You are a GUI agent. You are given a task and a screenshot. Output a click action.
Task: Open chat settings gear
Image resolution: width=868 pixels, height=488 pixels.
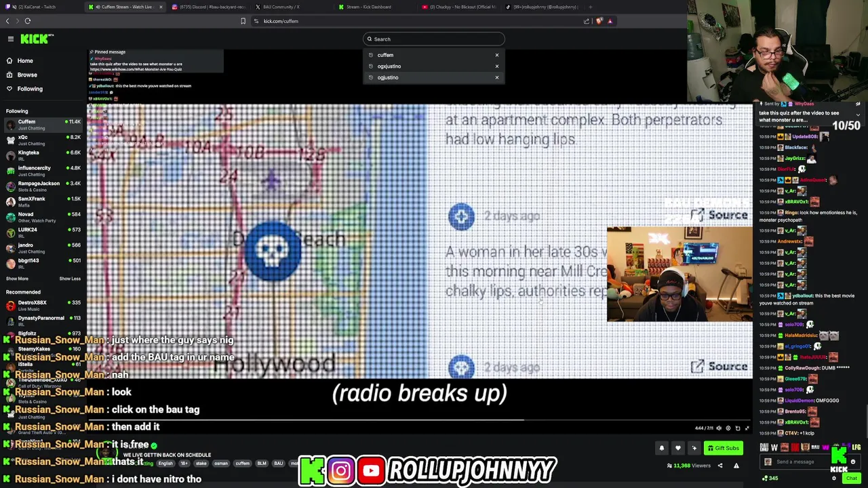point(834,479)
